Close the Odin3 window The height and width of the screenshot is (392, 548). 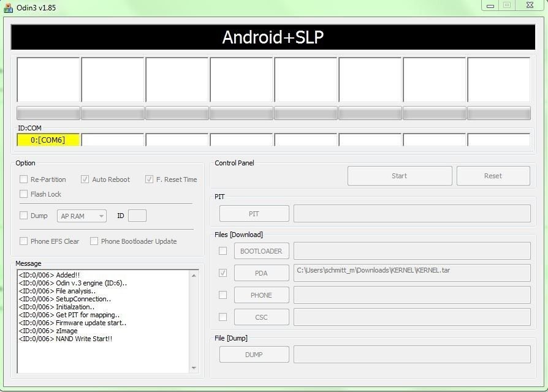pos(530,6)
